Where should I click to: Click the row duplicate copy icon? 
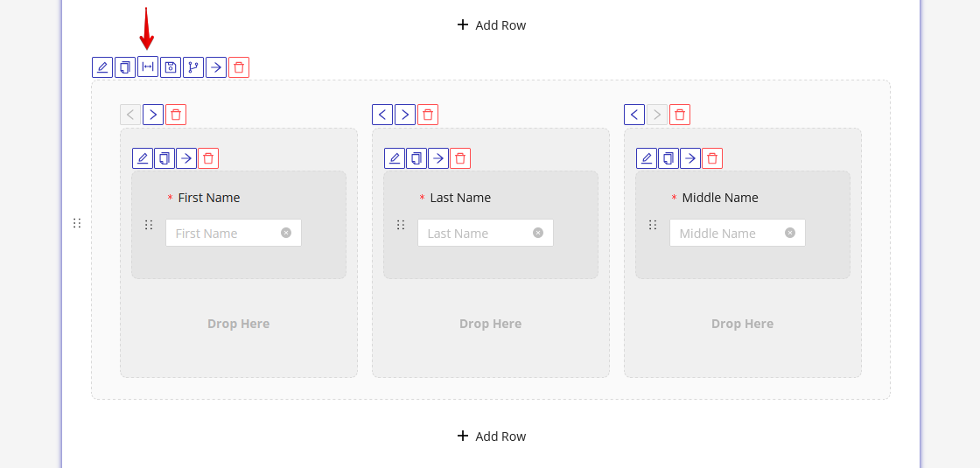125,67
